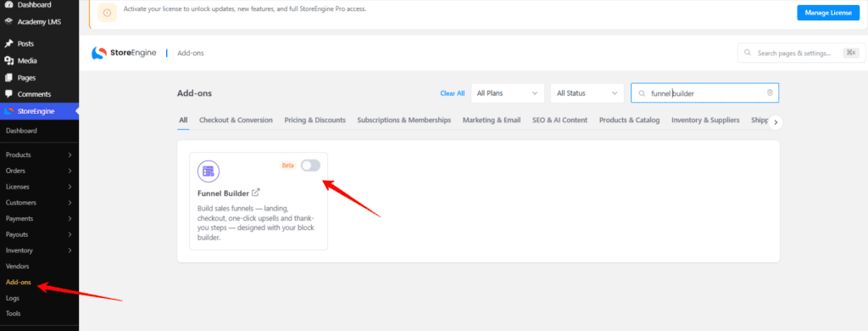Image resolution: width=868 pixels, height=331 pixels.
Task: Click the Academy LMS graduation cap icon
Action: click(x=8, y=22)
